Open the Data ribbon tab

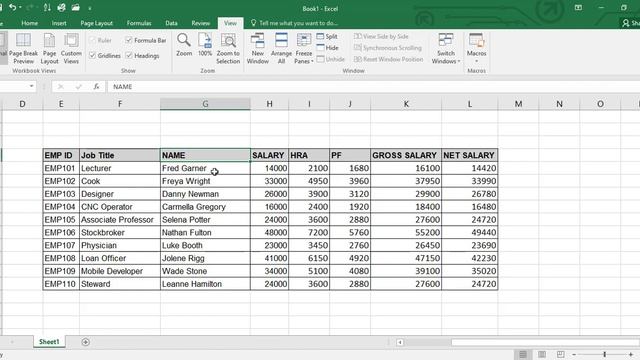pos(171,23)
